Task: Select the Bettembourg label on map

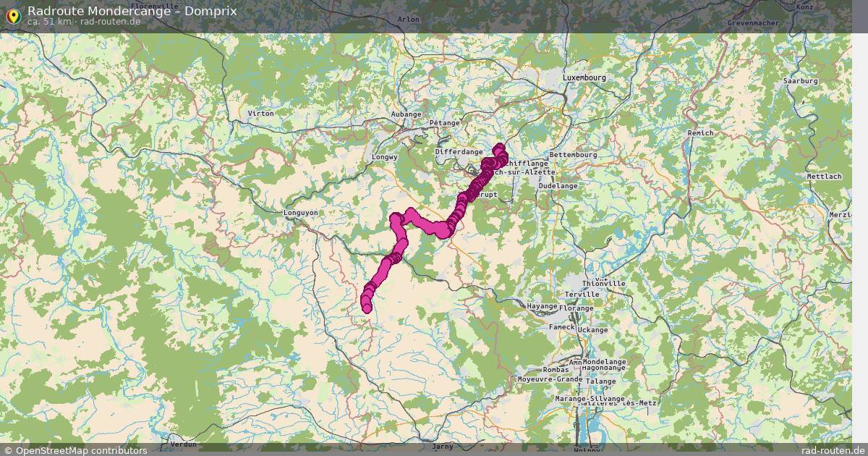Action: pos(573,154)
